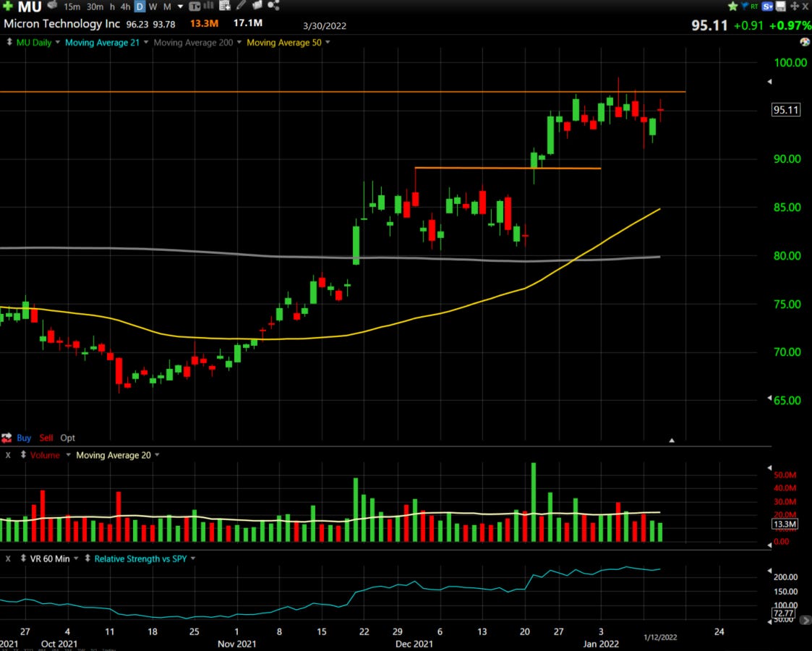
Task: Click the scale arrow under the 100.00 price label
Action: pos(769,81)
